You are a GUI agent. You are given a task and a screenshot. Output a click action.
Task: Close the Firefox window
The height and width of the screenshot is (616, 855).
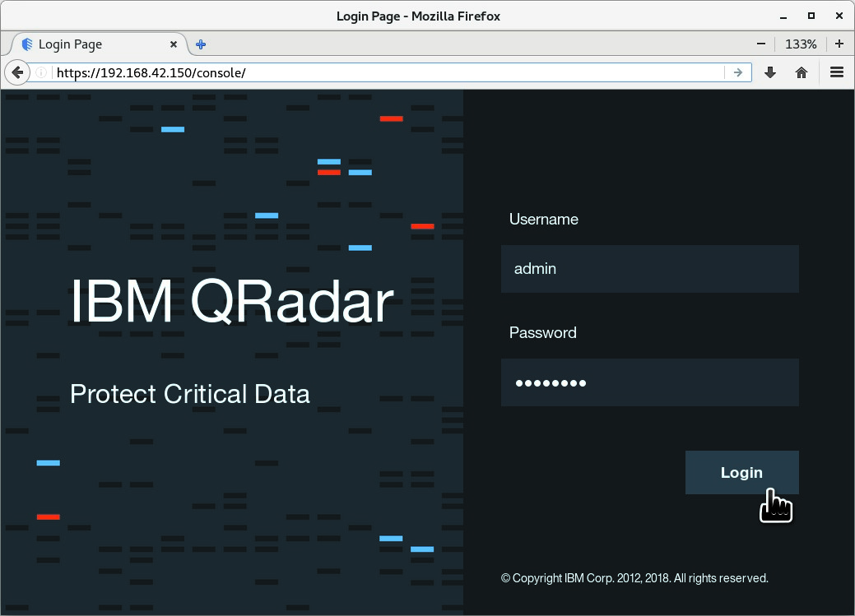[x=839, y=16]
